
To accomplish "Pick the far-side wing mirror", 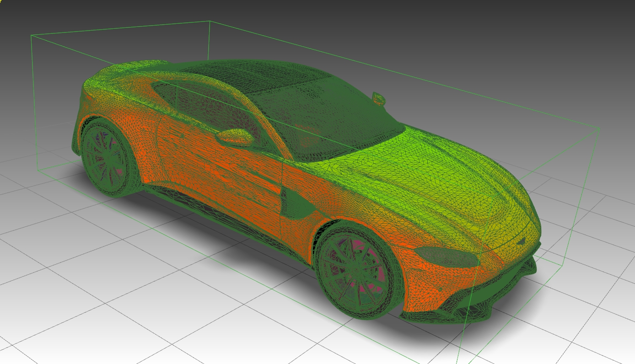I will (379, 98).
